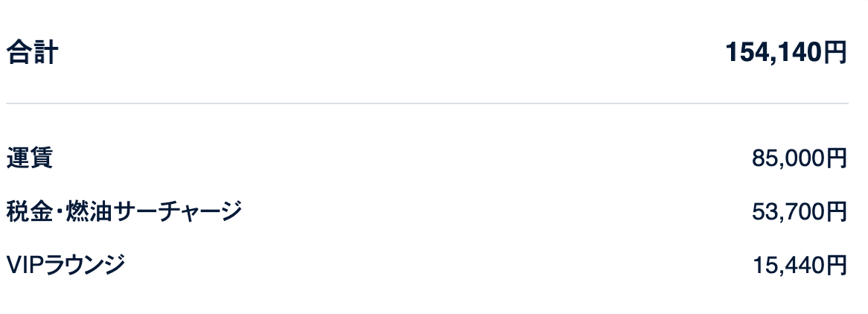Select the 15,440円 VIP lounge amount
This screenshot has width=868, height=314.
(800, 265)
